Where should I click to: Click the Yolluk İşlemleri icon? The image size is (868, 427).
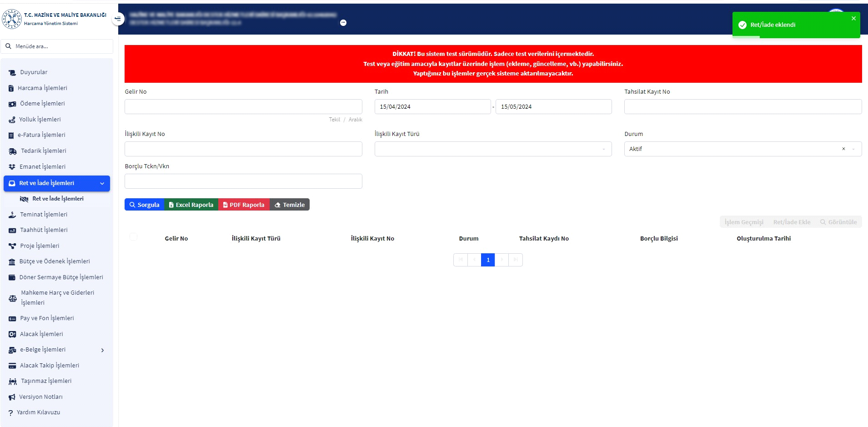(x=12, y=120)
